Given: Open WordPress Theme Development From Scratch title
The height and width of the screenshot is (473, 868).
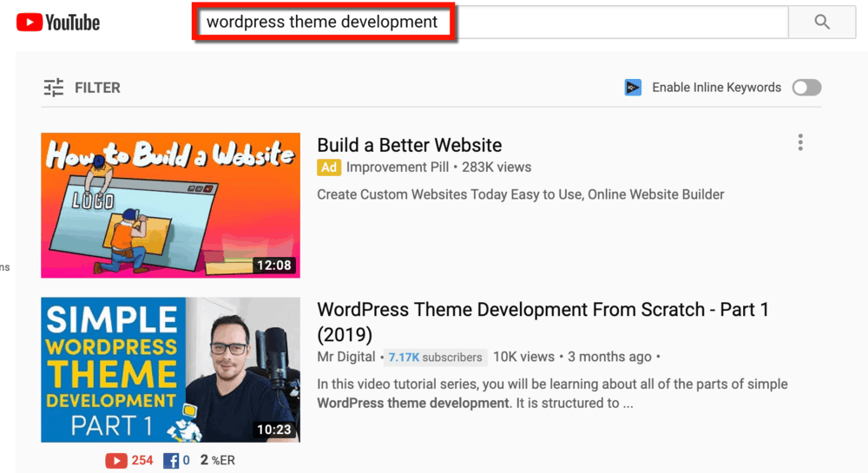Looking at the screenshot, I should [543, 321].
